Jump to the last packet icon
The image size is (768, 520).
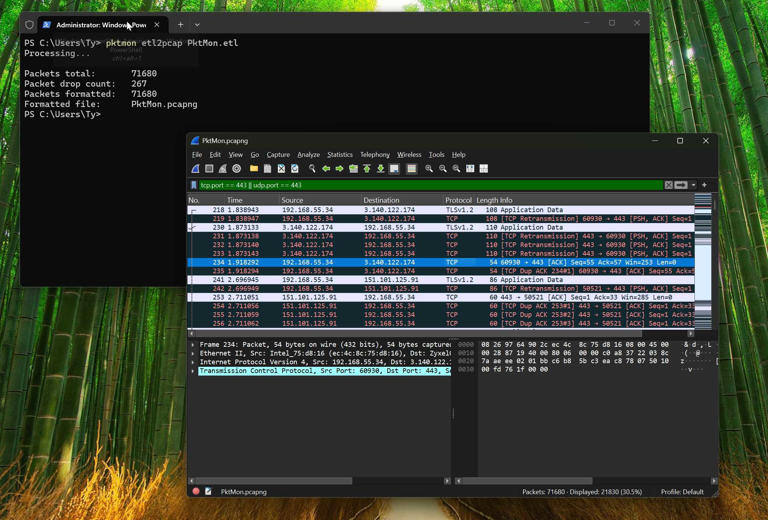[381, 168]
